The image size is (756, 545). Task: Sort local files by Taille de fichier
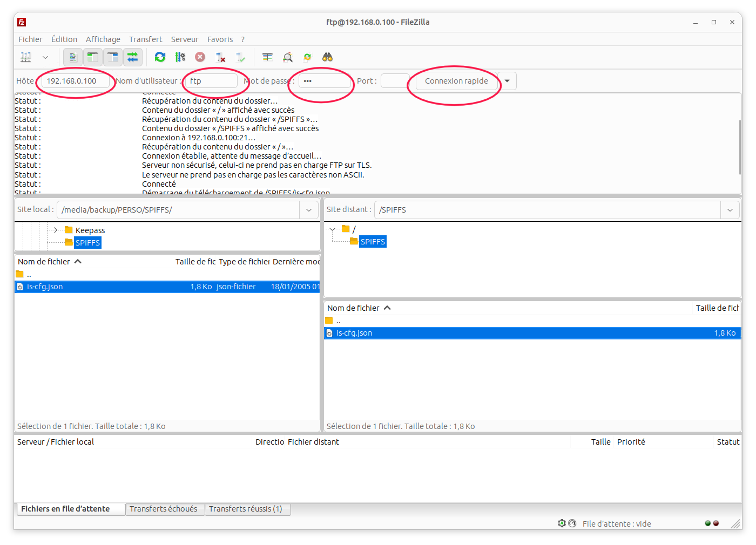(195, 262)
